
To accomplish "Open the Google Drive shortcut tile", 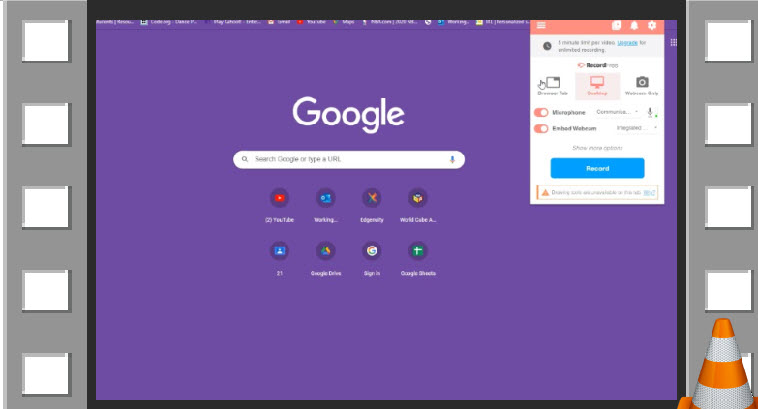I will click(326, 259).
